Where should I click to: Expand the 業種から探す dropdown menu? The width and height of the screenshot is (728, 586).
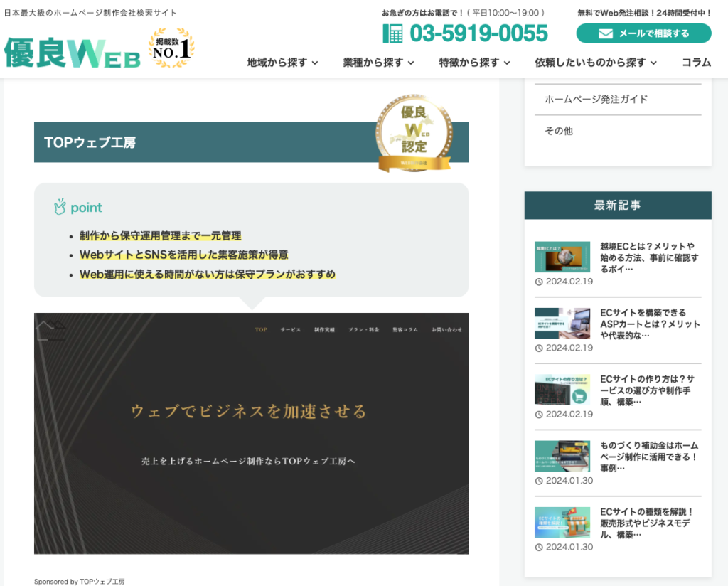tap(378, 63)
